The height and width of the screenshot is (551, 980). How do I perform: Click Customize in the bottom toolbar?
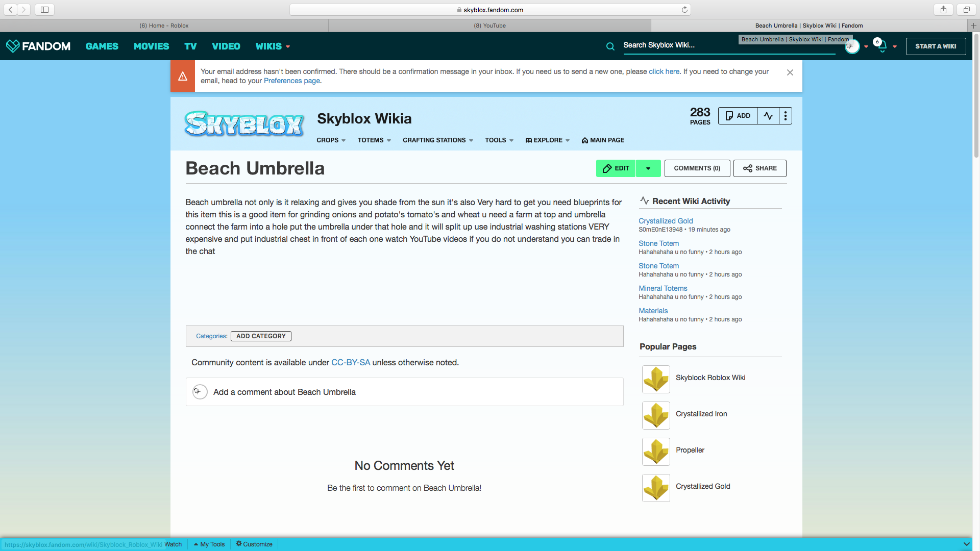click(x=254, y=544)
